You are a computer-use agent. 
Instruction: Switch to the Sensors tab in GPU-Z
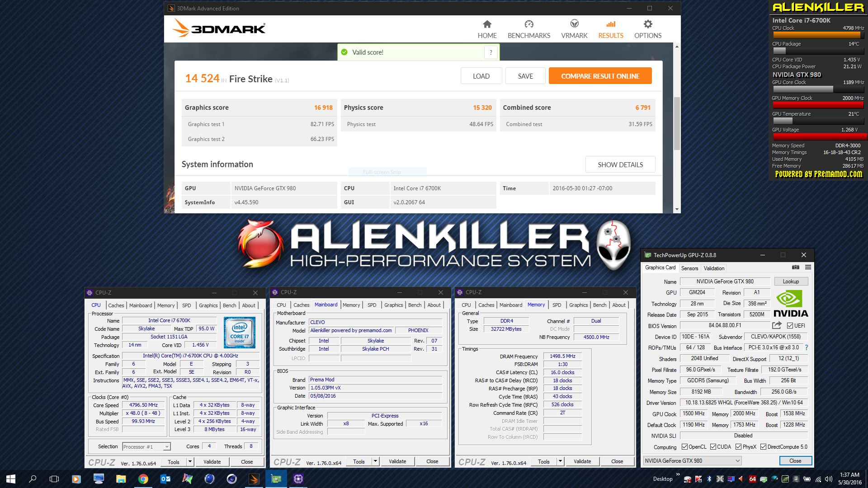(x=689, y=268)
